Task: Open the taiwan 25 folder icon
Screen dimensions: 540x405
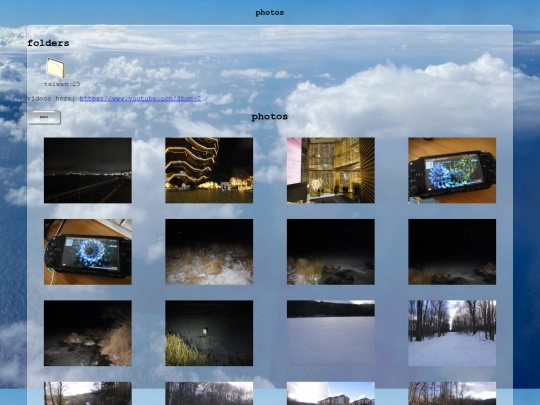Action: coord(55,68)
